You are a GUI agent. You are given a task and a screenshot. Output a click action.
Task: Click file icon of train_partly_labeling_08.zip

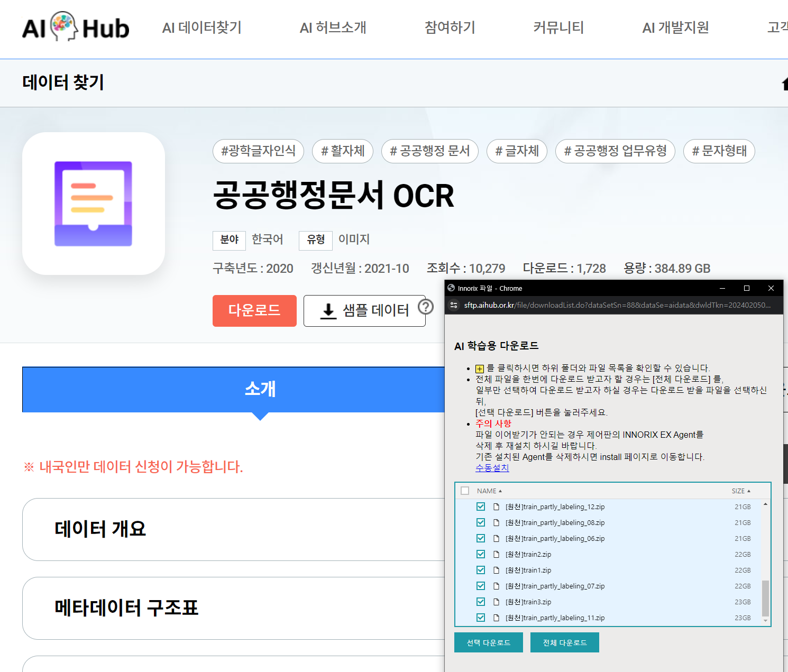click(x=496, y=522)
